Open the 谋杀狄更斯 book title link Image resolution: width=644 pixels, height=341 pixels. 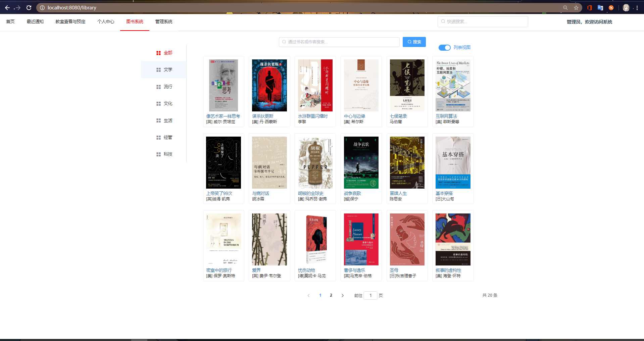[x=263, y=116]
